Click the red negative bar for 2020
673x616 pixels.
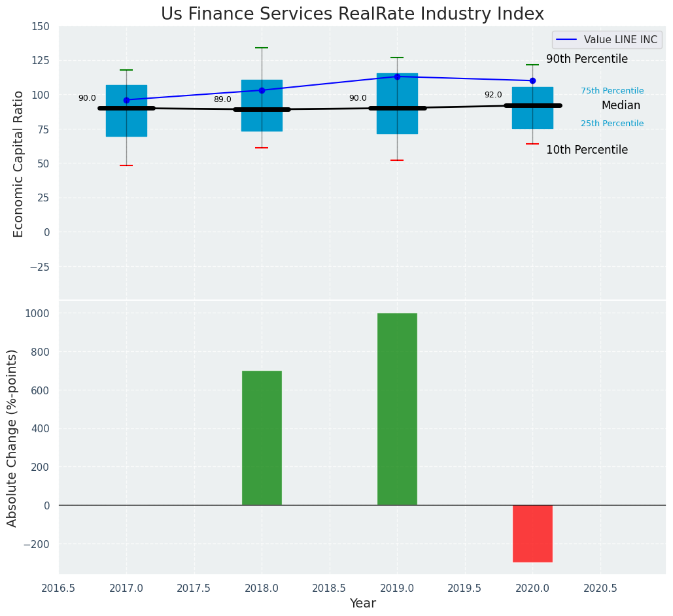pos(532,533)
